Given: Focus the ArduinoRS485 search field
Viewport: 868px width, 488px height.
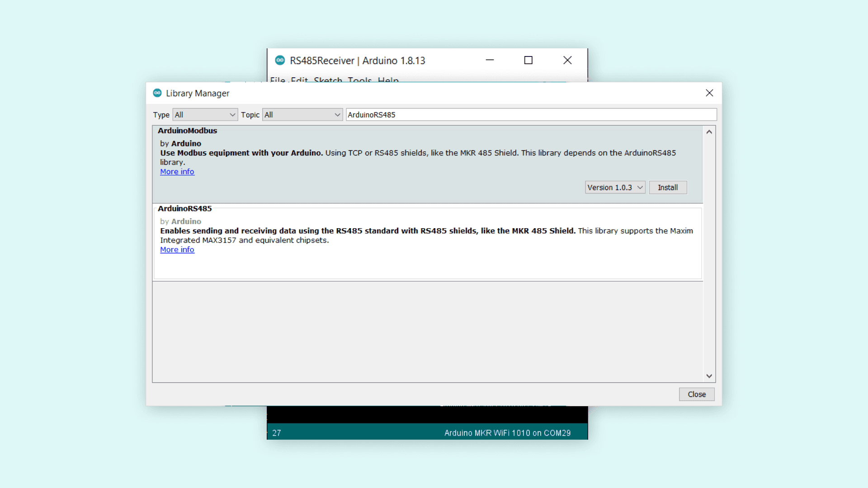Looking at the screenshot, I should pyautogui.click(x=531, y=115).
